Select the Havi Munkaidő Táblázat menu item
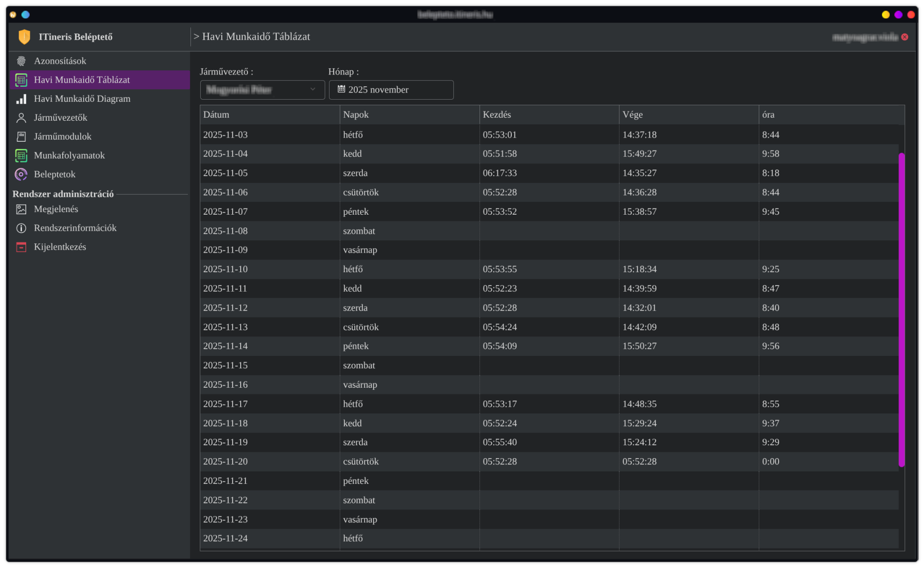Image resolution: width=924 pixels, height=568 pixels. point(82,80)
